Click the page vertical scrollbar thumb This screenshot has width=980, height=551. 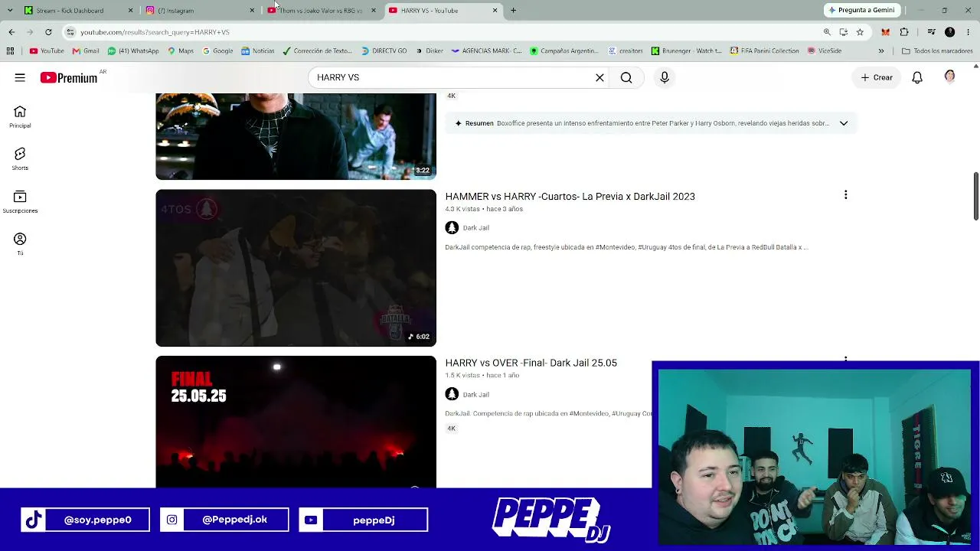pyautogui.click(x=976, y=195)
